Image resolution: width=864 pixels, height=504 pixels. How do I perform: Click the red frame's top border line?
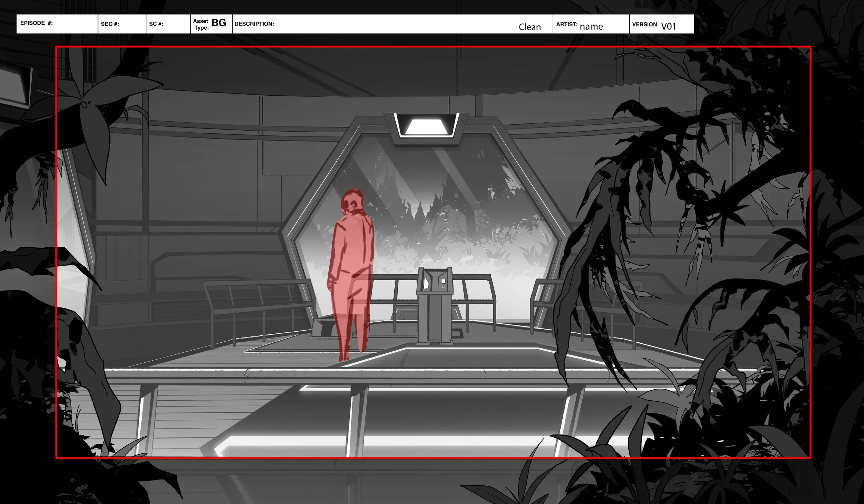click(x=432, y=47)
